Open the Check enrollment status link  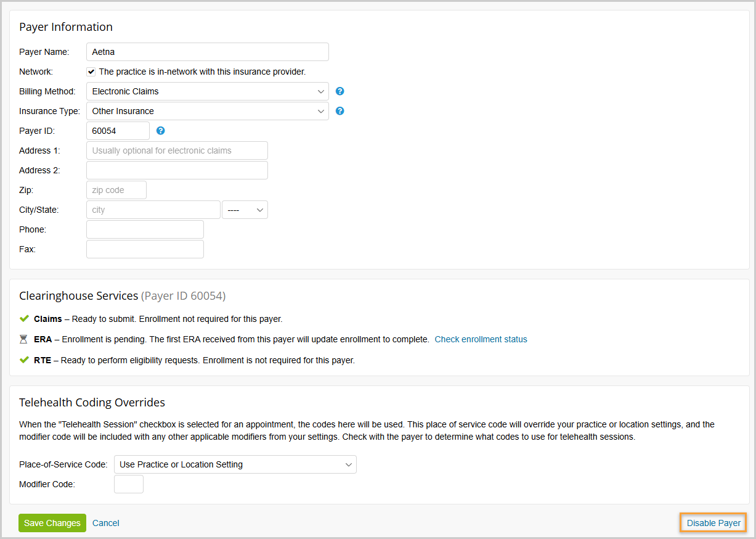(481, 339)
